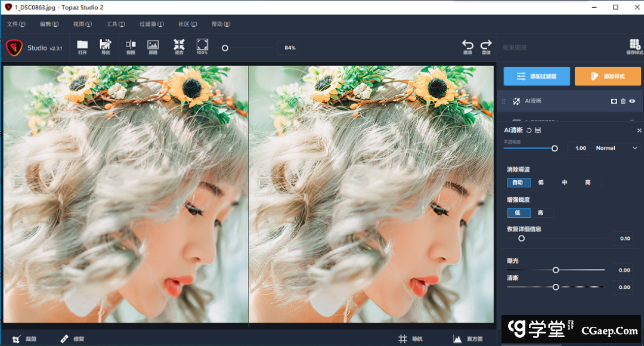644x346 pixels.
Task: Toggle visibility eye of AI清晰 layer
Action: tap(632, 101)
